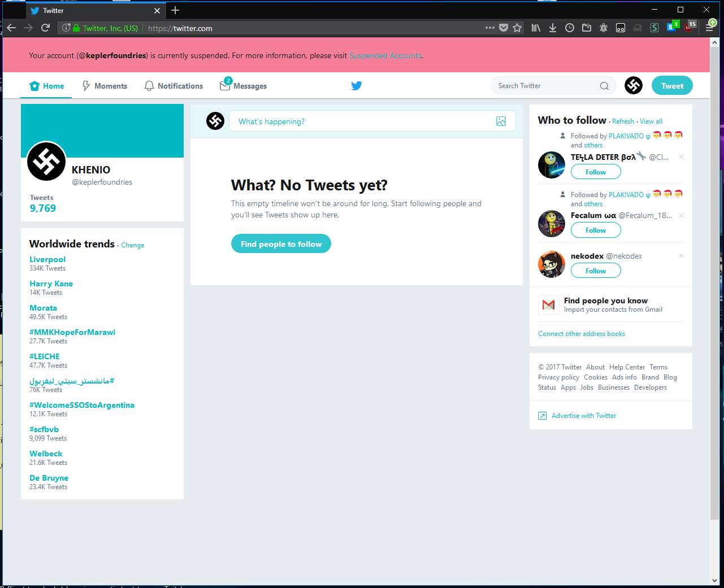The image size is (724, 588).
Task: Click Connect other address books link
Action: [582, 334]
